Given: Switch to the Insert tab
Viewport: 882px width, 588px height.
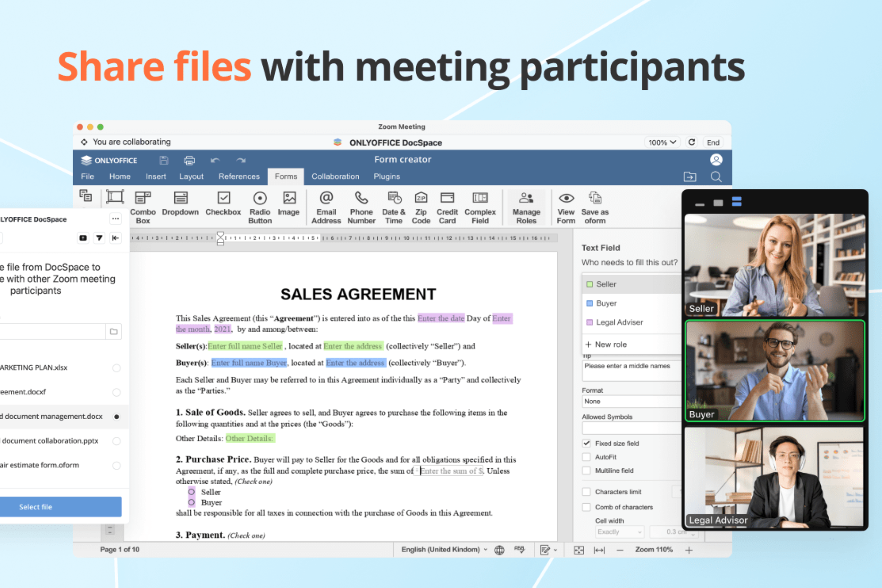Looking at the screenshot, I should pos(156,176).
